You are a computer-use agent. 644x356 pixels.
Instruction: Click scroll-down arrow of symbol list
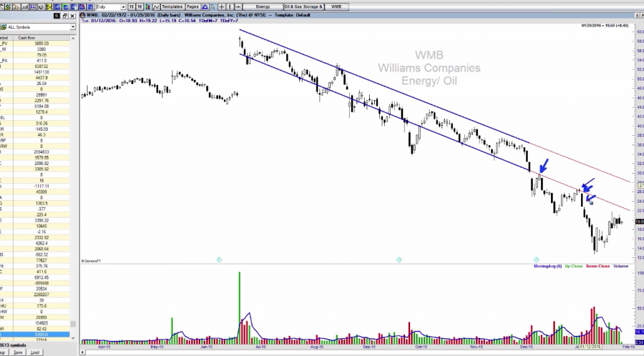click(73, 338)
